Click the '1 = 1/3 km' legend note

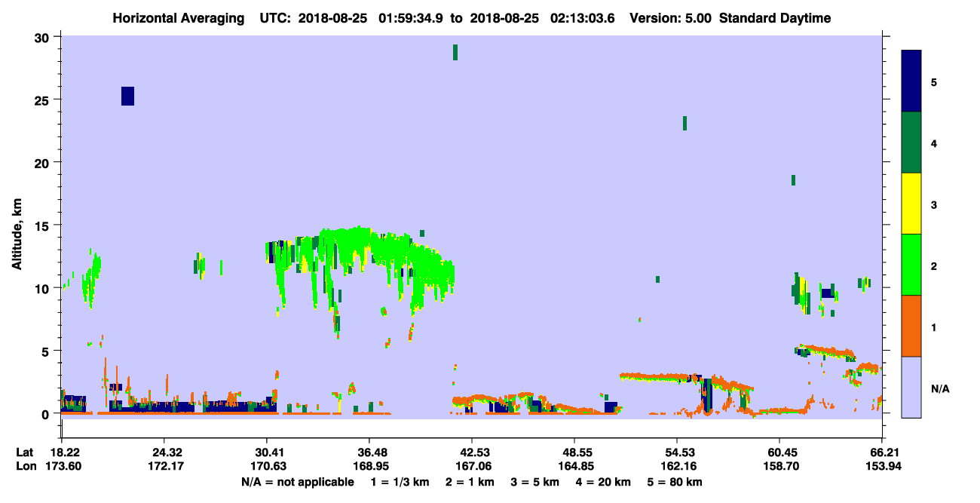click(400, 482)
